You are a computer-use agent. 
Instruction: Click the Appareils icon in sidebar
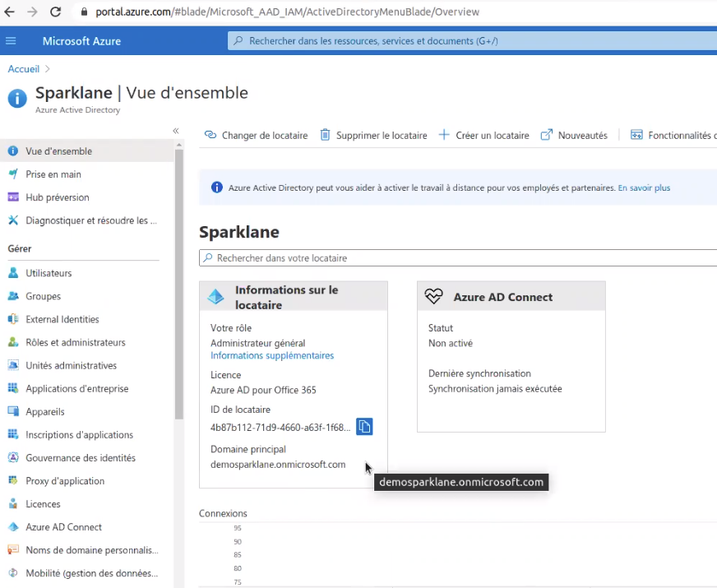pos(13,411)
